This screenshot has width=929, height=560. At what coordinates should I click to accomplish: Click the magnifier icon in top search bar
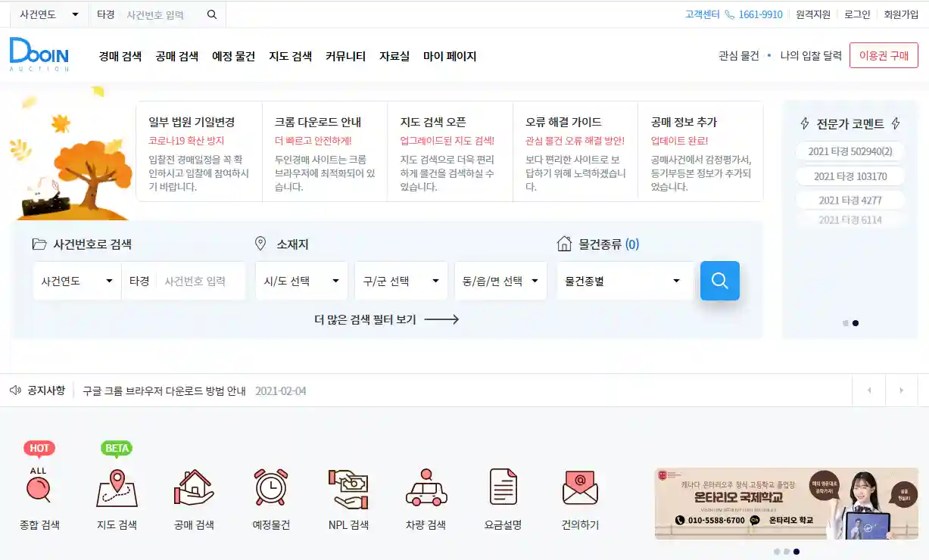[211, 14]
